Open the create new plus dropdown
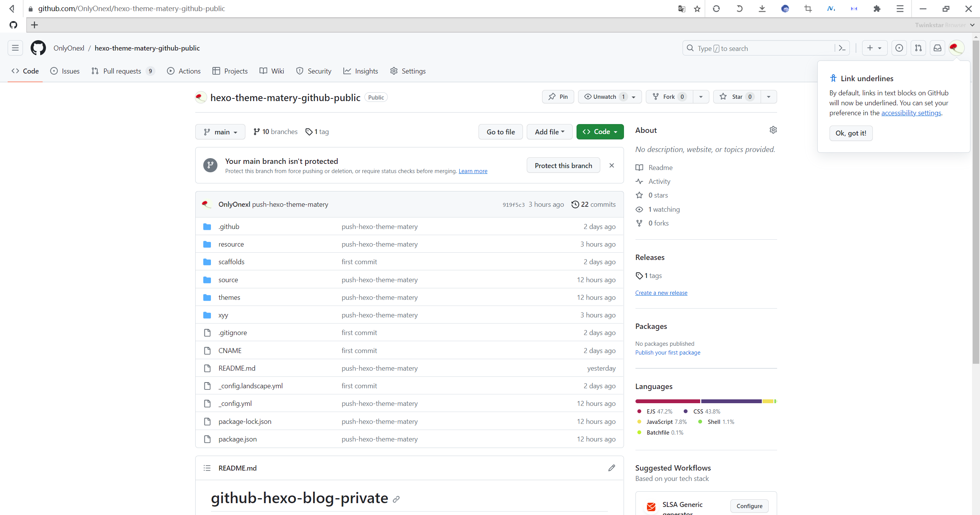The width and height of the screenshot is (980, 515). (875, 48)
